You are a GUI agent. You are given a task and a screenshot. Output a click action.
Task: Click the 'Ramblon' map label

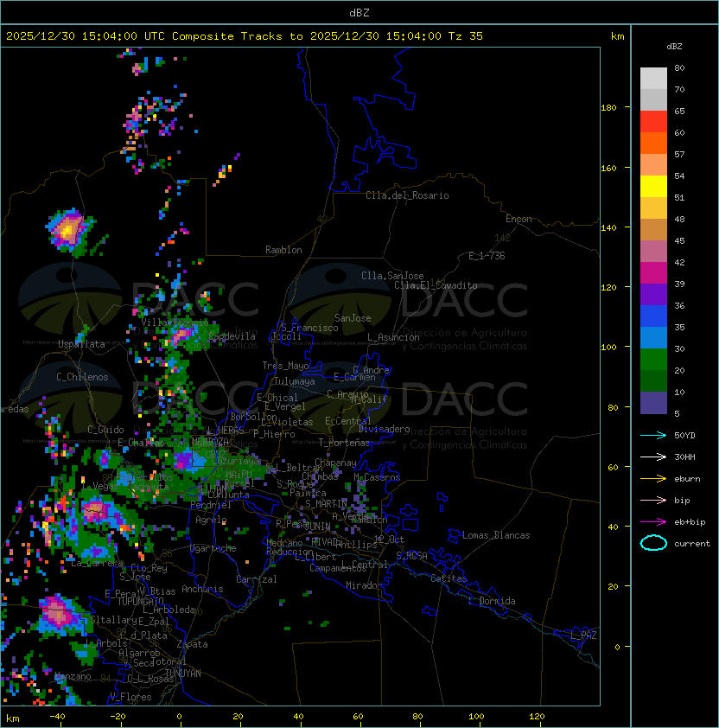point(283,250)
